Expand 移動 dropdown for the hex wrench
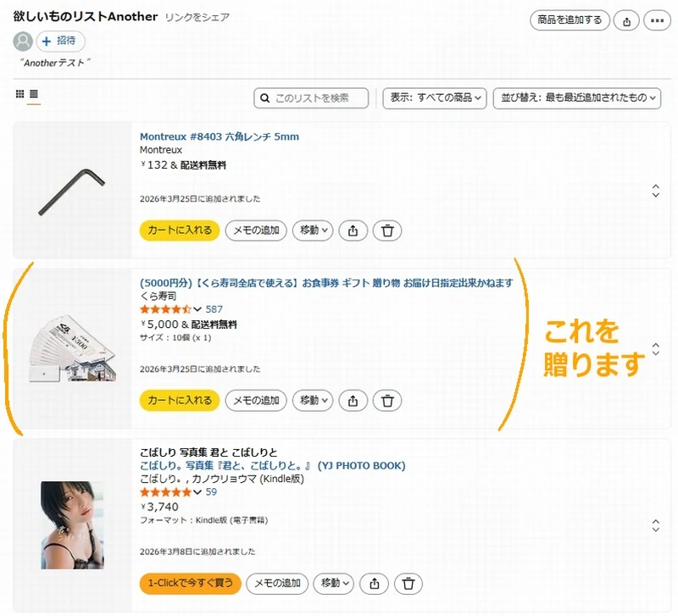The height and width of the screenshot is (616, 678). (313, 230)
